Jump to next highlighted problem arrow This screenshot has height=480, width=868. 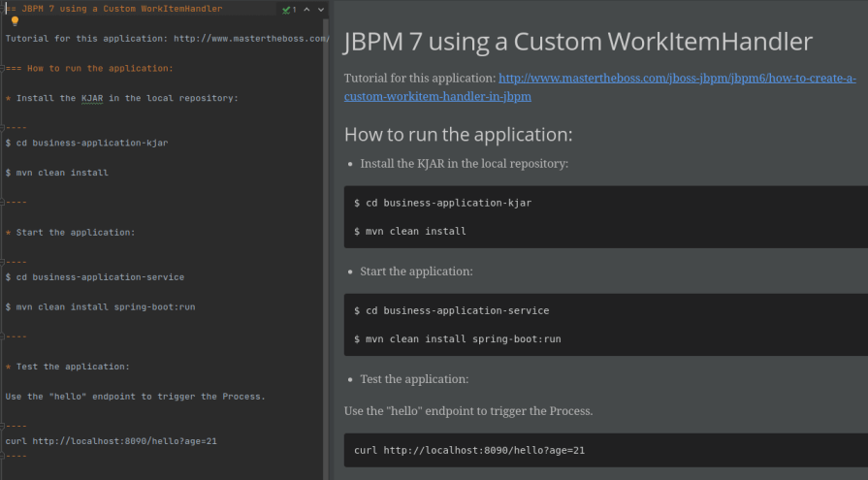point(321,10)
